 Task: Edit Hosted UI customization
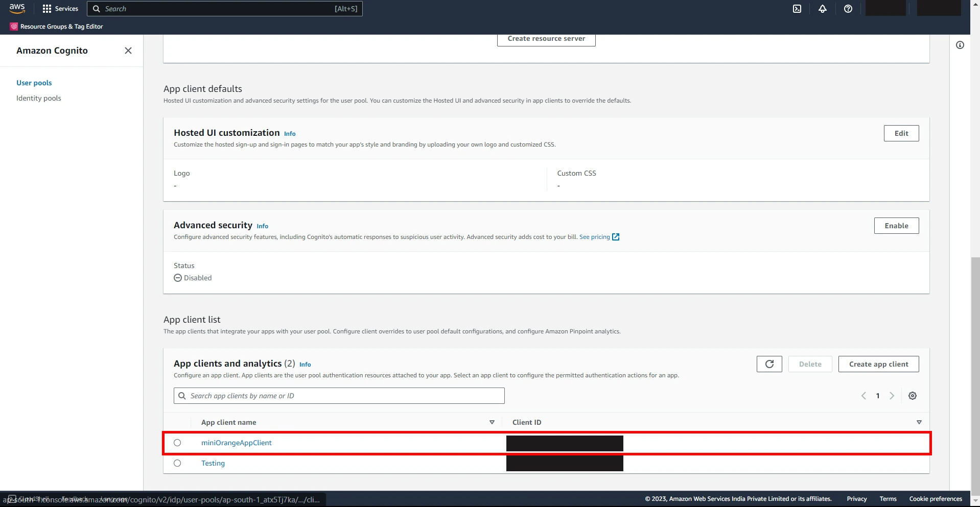coord(901,133)
